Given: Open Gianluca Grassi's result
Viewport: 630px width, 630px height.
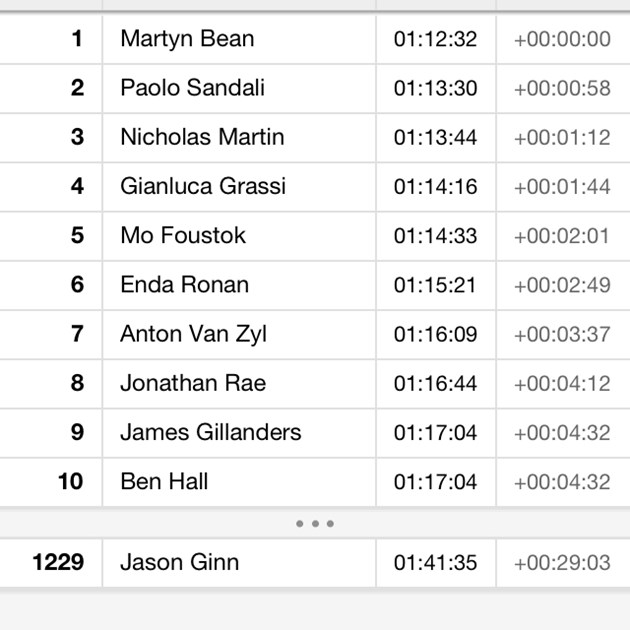Looking at the screenshot, I should pyautogui.click(x=203, y=186).
